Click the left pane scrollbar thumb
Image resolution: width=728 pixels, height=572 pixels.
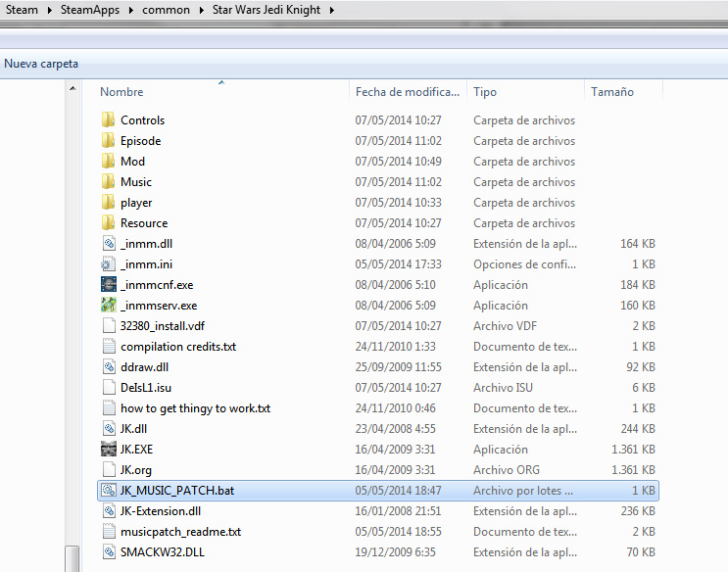tap(72, 558)
